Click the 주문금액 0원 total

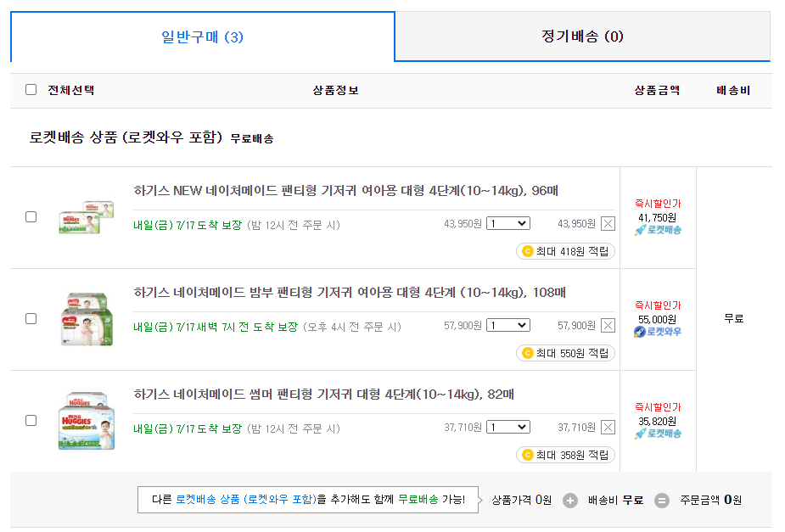pos(710,500)
